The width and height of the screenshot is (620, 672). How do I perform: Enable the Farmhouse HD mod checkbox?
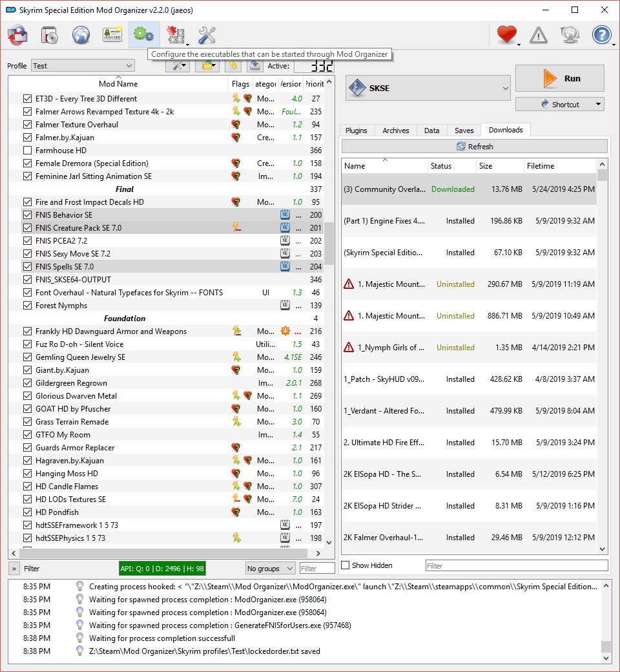(x=27, y=151)
